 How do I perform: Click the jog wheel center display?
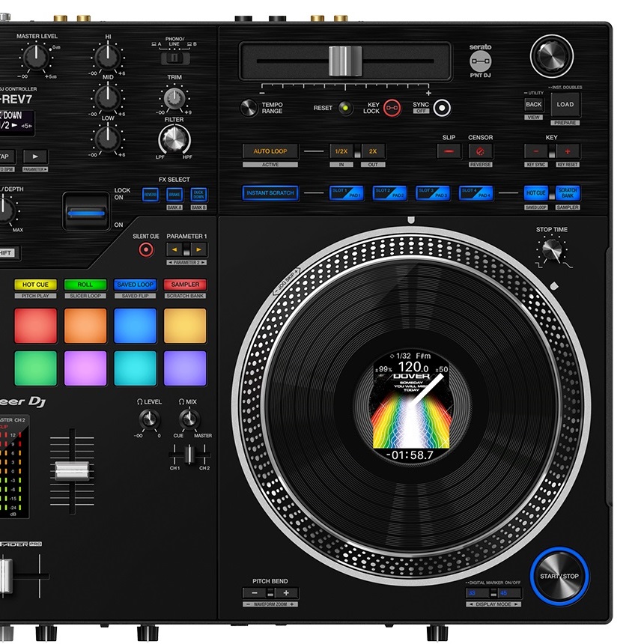click(411, 406)
